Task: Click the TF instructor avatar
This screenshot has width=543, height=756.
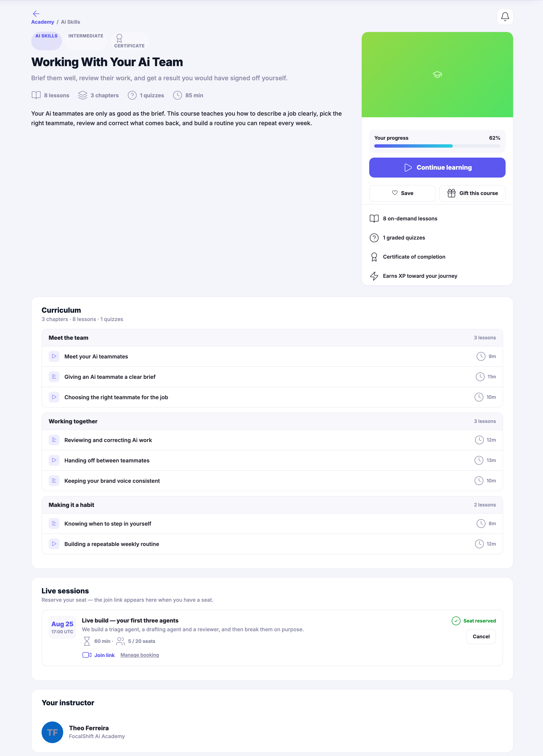Action: click(x=52, y=732)
